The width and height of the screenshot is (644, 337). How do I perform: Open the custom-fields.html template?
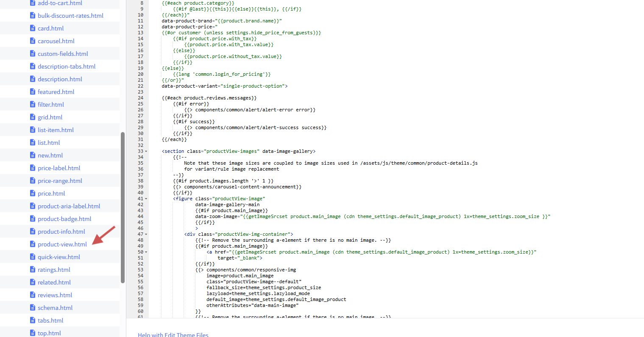pos(63,54)
